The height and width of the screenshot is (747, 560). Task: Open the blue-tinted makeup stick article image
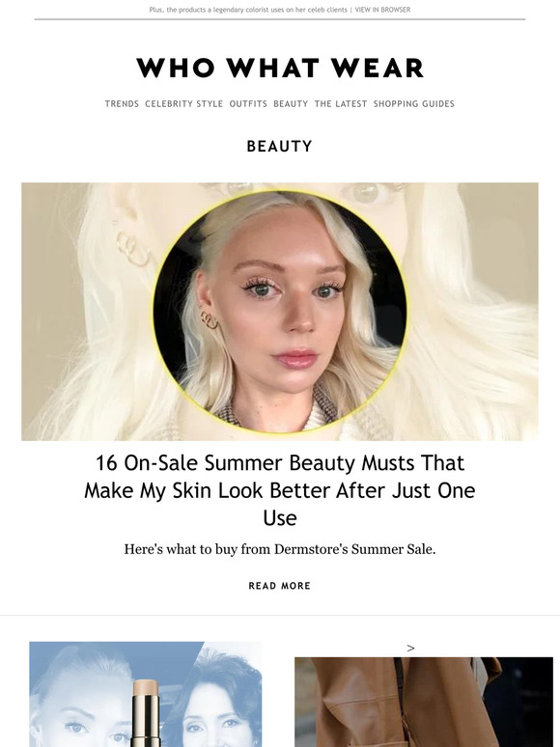coord(146,694)
